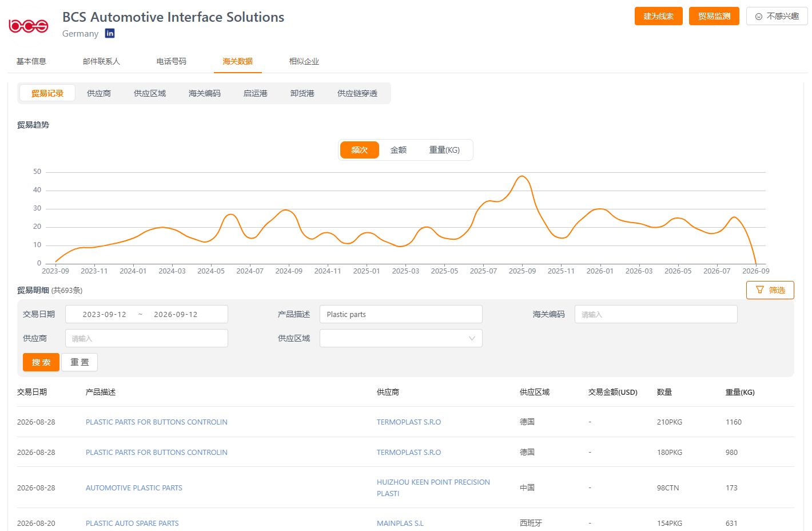This screenshot has width=812, height=531.
Task: Focus the 海关编码 input field
Action: click(x=656, y=314)
